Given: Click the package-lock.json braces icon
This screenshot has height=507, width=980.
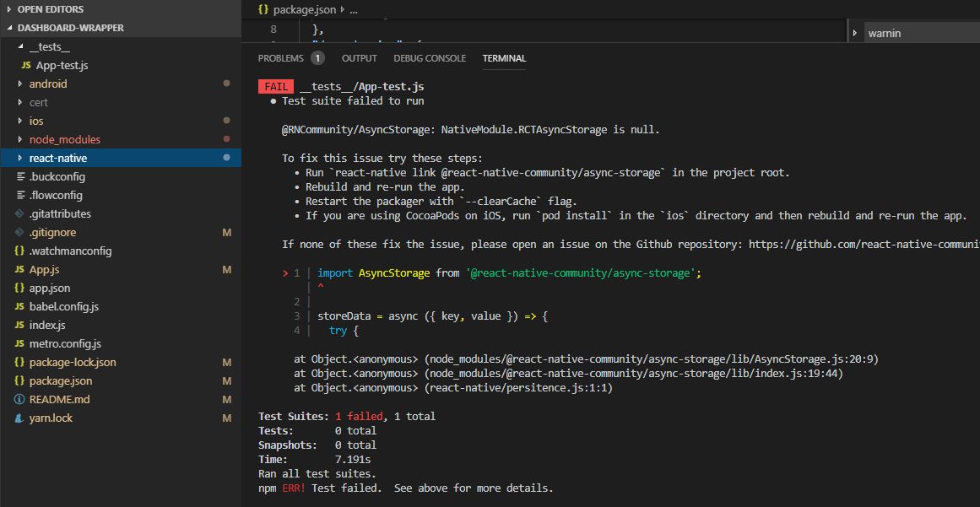Looking at the screenshot, I should click(19, 363).
